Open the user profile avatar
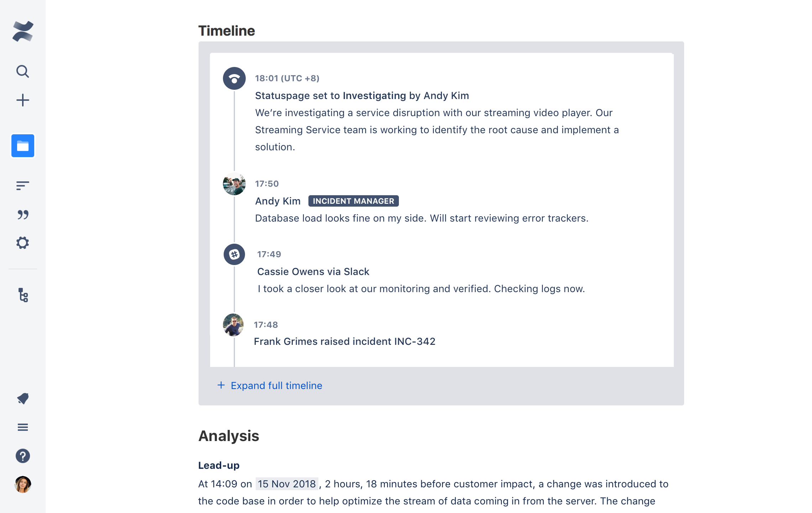The image size is (812, 513). 23,484
